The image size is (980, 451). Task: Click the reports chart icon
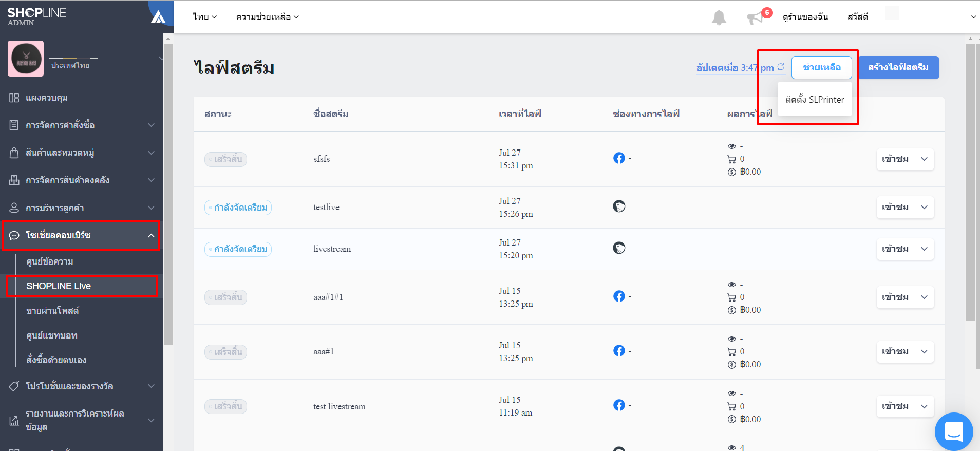click(x=14, y=421)
